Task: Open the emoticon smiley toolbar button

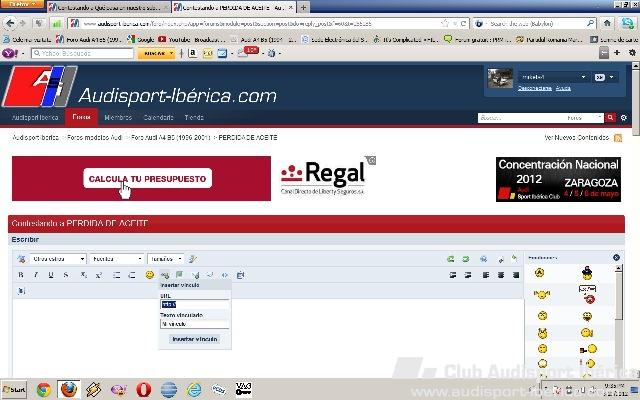Action: point(149,275)
